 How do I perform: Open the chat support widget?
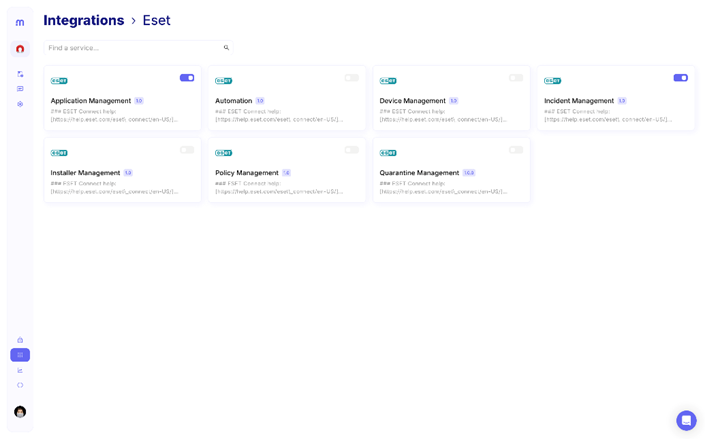[x=686, y=420]
